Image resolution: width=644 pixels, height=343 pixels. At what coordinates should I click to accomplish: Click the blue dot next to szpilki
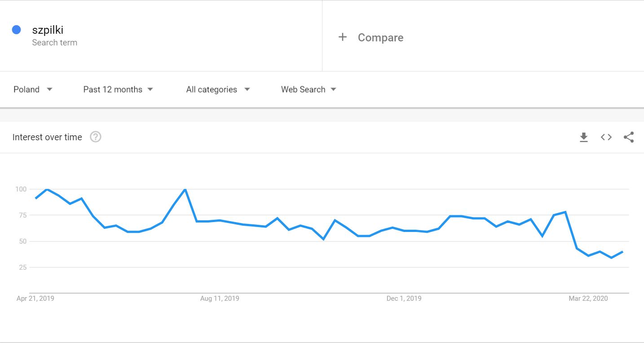(x=17, y=30)
